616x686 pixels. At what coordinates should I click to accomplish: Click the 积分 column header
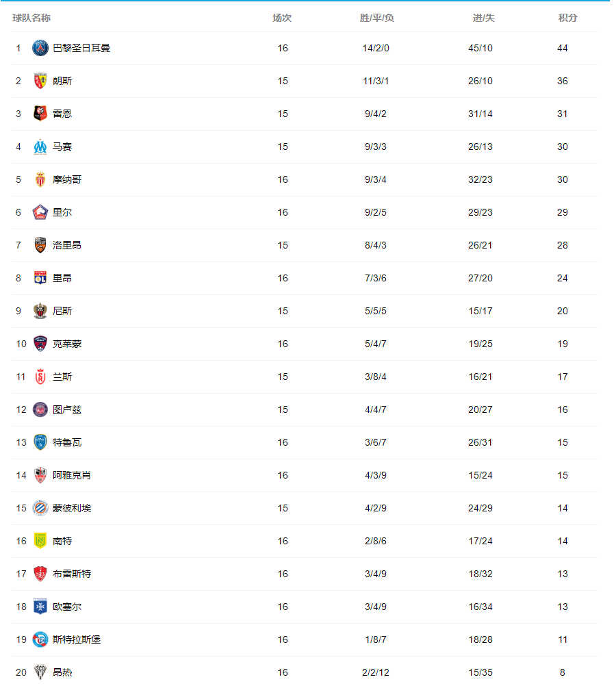(x=567, y=18)
